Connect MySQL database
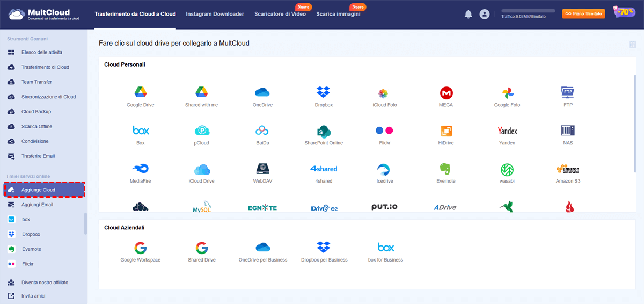644x304 pixels. tap(202, 207)
